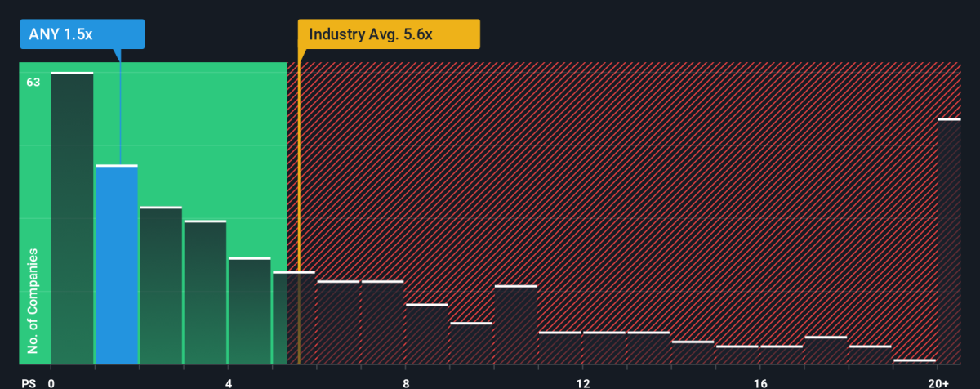Select the bar between PS 4 and 5
Screen dimensions: 980x389
[x=249, y=311]
